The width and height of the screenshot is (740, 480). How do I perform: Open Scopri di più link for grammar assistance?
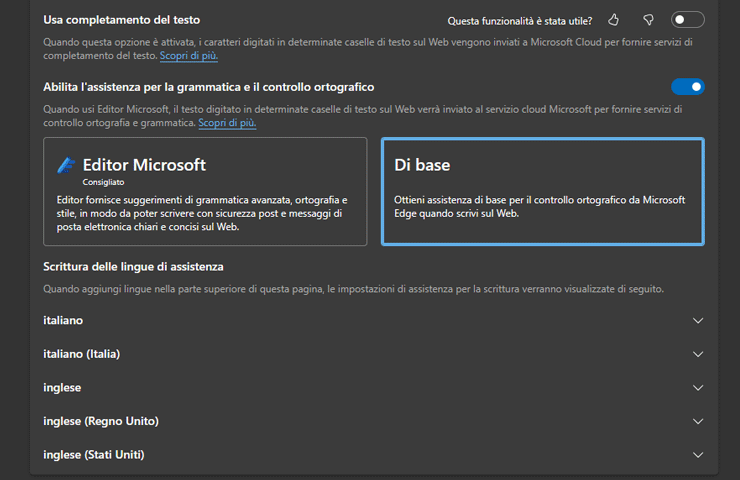point(227,123)
